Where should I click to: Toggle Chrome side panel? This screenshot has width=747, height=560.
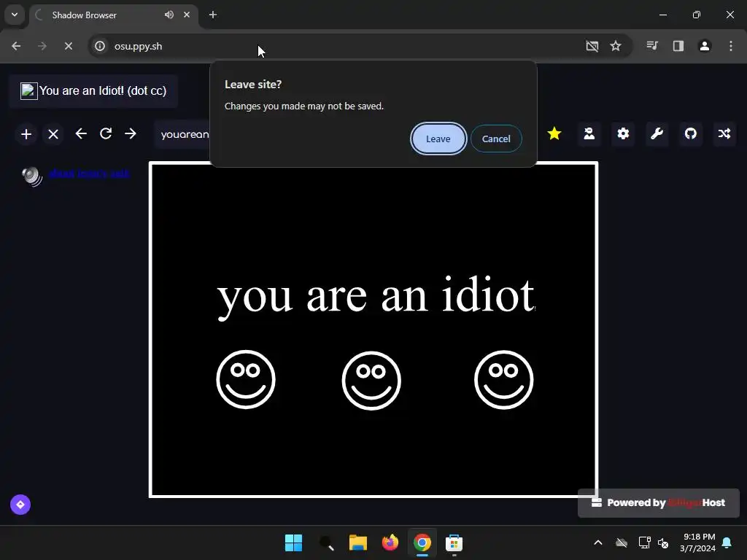tap(678, 46)
